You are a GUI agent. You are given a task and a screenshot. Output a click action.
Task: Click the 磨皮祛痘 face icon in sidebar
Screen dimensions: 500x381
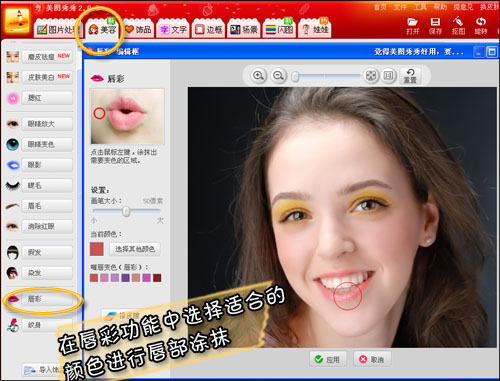(x=13, y=57)
